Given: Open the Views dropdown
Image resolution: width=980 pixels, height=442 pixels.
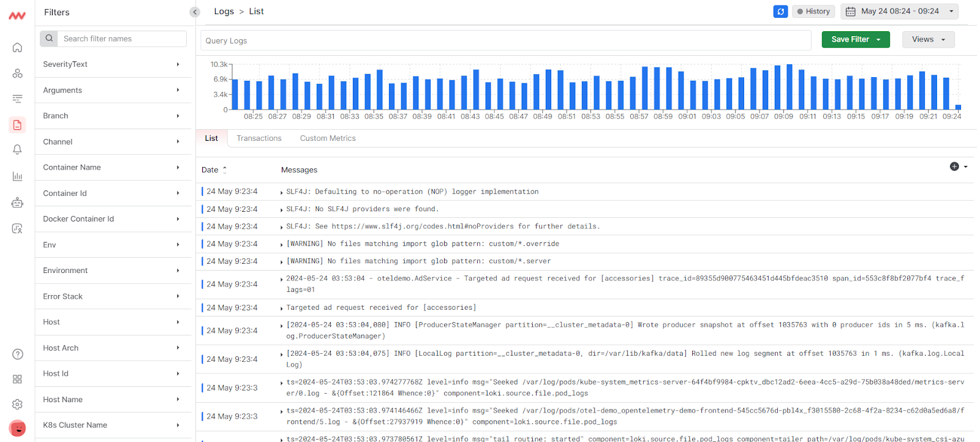Looking at the screenshot, I should coord(928,39).
